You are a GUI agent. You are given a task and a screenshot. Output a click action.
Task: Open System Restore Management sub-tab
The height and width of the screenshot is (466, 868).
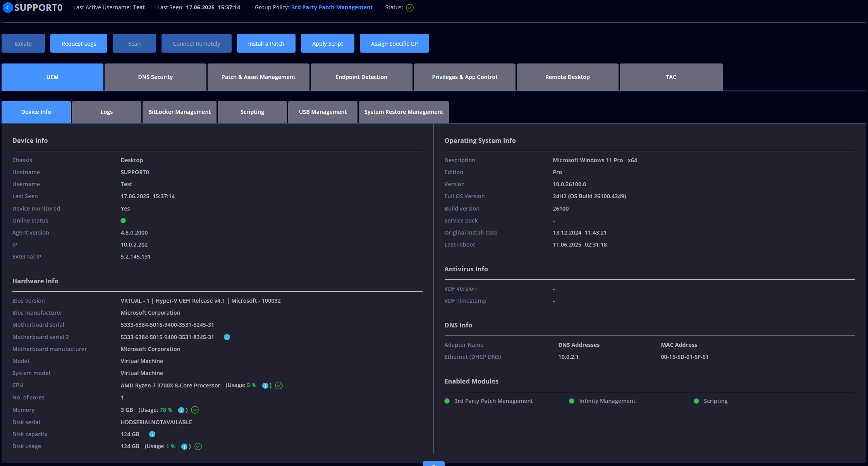point(404,112)
